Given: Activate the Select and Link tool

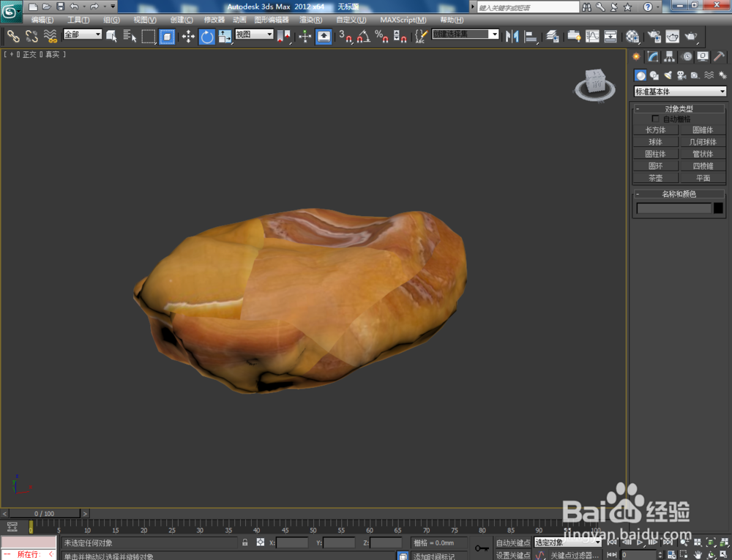Looking at the screenshot, I should [13, 36].
